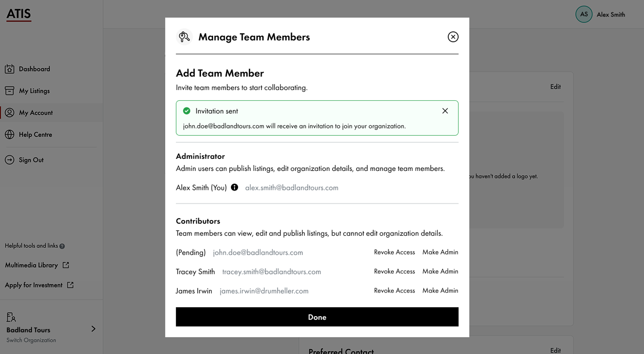Click james.irwin@drumheller.com email
Image resolution: width=644 pixels, height=354 pixels.
(x=264, y=291)
